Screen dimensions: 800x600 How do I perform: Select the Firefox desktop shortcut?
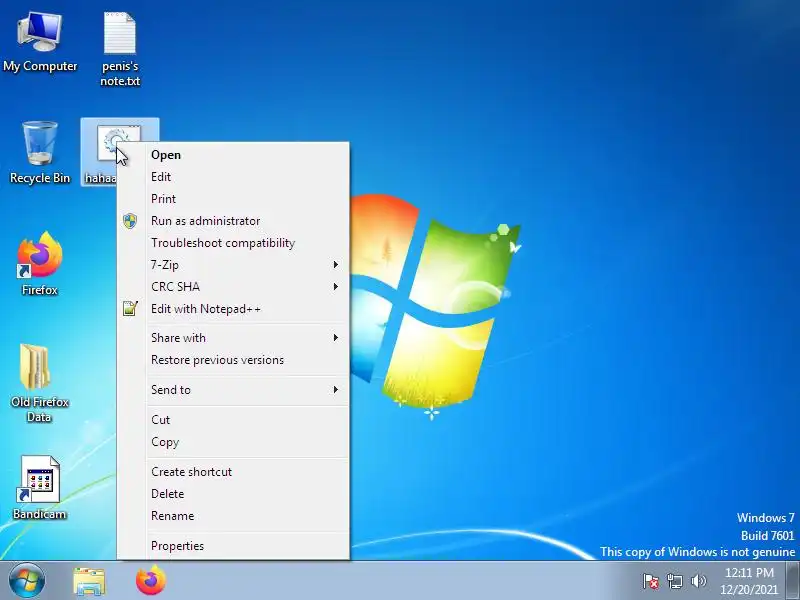40,263
